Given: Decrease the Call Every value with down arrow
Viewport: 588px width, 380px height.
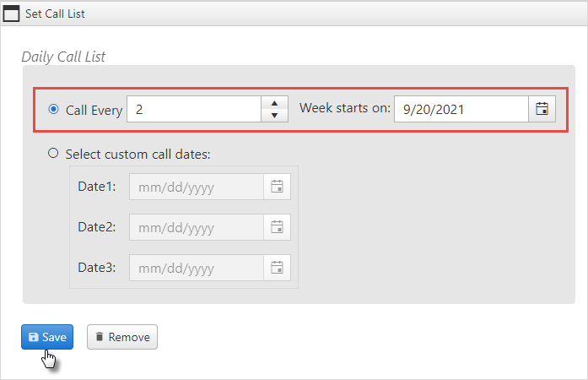Looking at the screenshot, I should pos(274,116).
